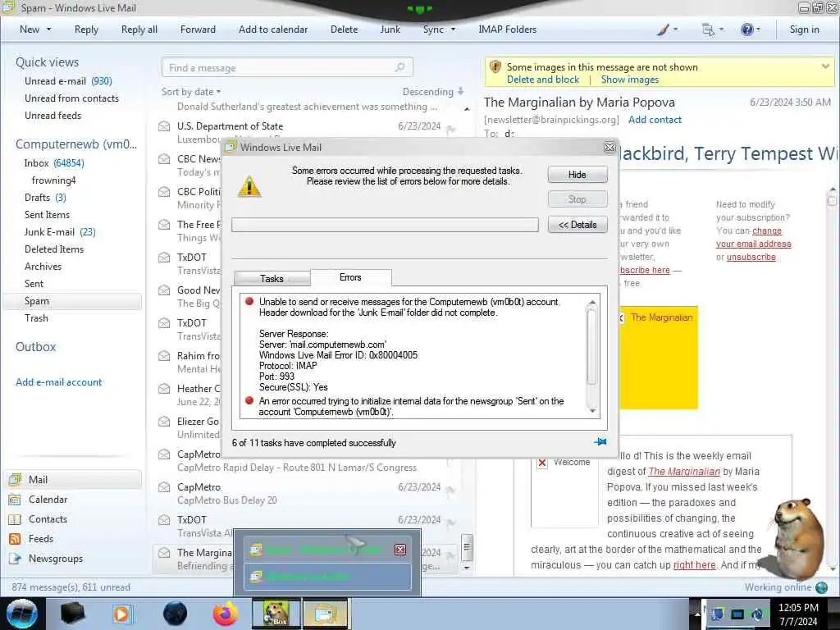
Task: Click the clock showing 12:05 PM
Action: click(798, 608)
